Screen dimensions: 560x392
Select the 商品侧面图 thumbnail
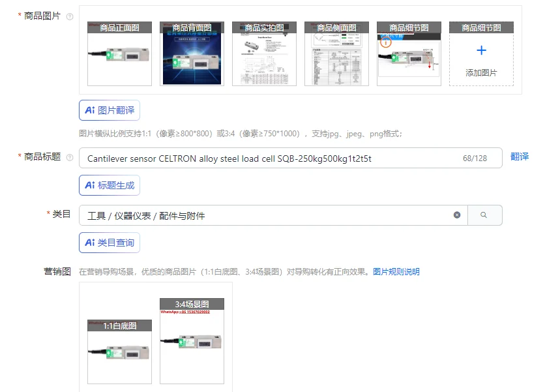[x=336, y=53]
